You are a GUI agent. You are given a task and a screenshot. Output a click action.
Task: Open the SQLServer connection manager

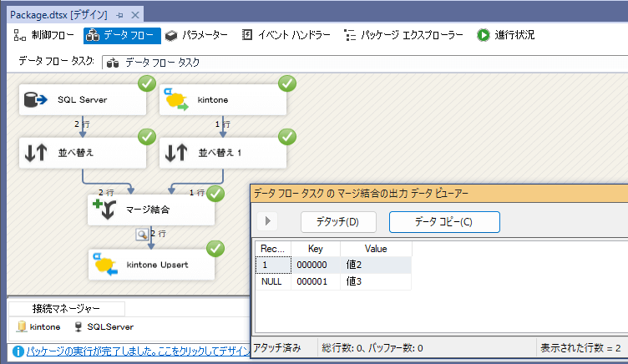pyautogui.click(x=104, y=326)
